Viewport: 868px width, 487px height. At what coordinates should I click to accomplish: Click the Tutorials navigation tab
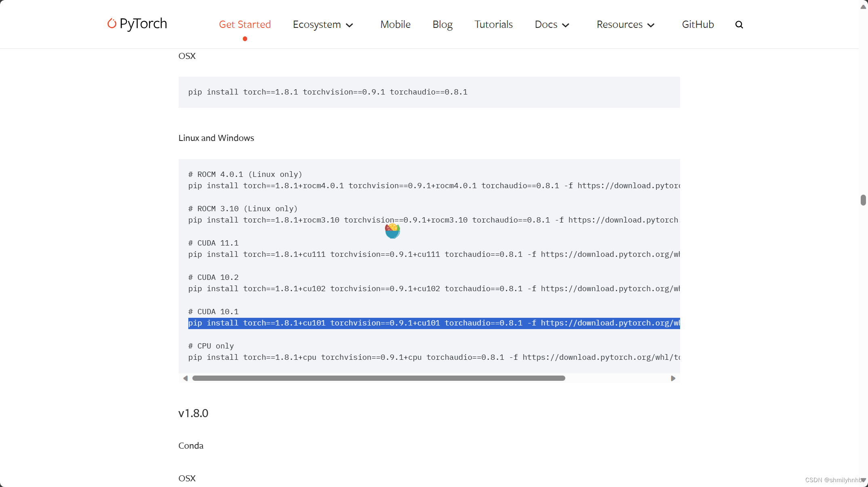pos(494,24)
